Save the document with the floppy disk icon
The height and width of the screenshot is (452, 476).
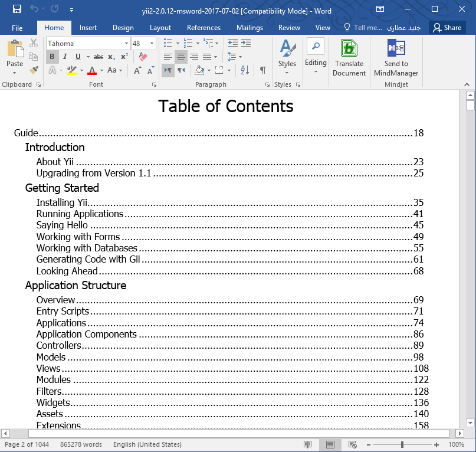[x=17, y=9]
